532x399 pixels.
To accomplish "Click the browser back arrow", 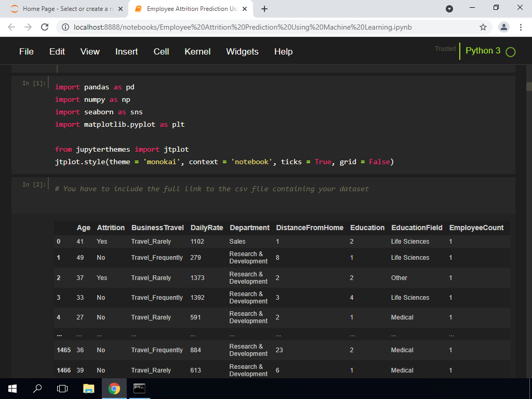I will click(11, 27).
